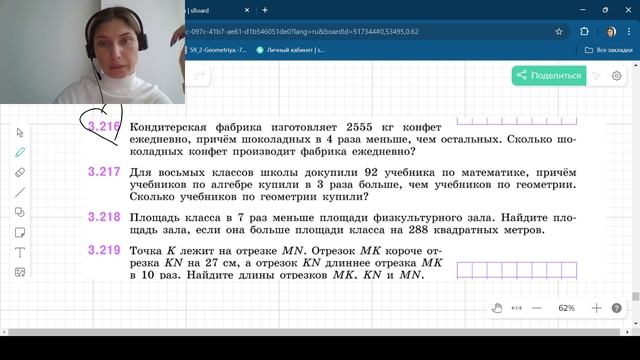The width and height of the screenshot is (640, 360).
Task: Select the image insert tool
Action: 20,272
